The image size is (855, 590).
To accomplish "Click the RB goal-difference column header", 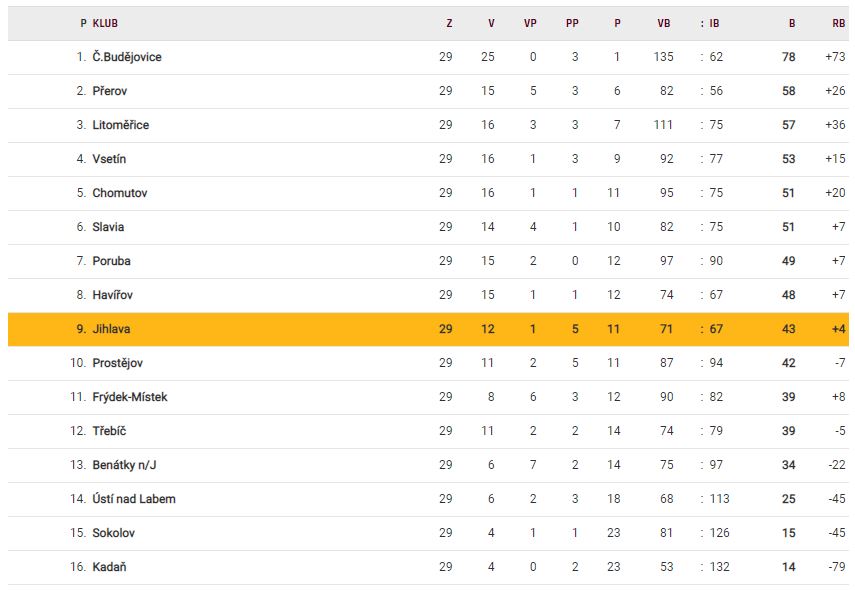I will (838, 23).
